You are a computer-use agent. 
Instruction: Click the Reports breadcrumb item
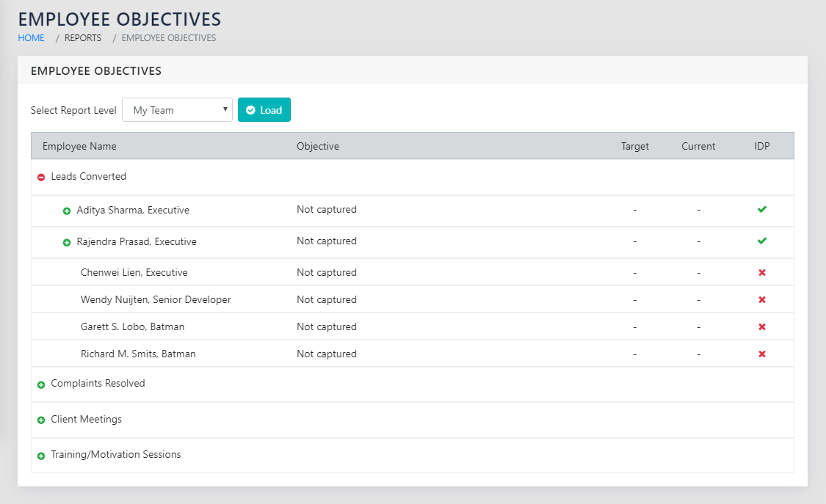coord(83,38)
